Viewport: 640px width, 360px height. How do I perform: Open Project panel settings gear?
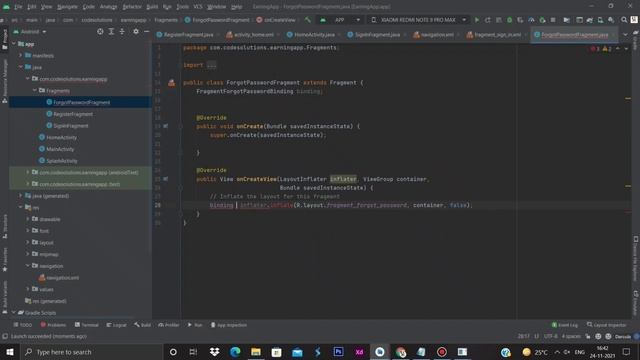[x=136, y=31]
